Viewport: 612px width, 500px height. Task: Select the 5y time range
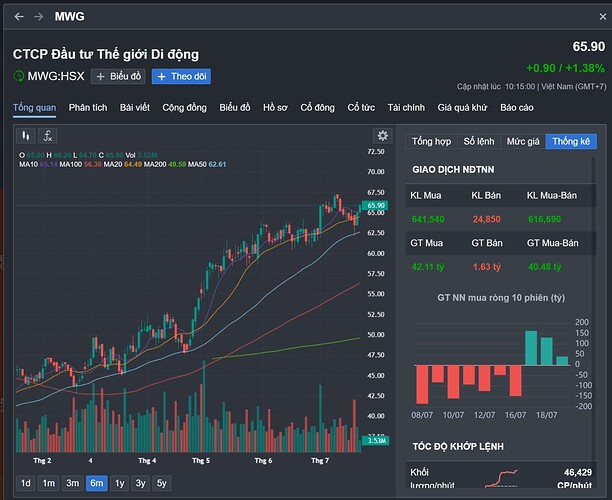(162, 483)
